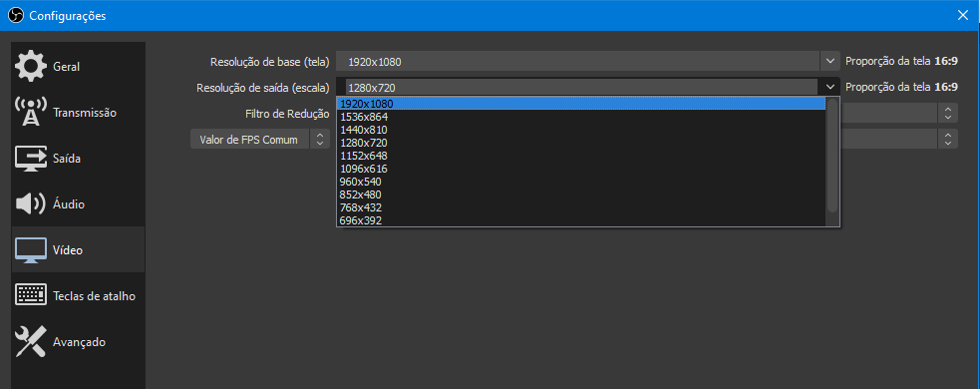Click the Transmissão antenna icon

click(30, 112)
